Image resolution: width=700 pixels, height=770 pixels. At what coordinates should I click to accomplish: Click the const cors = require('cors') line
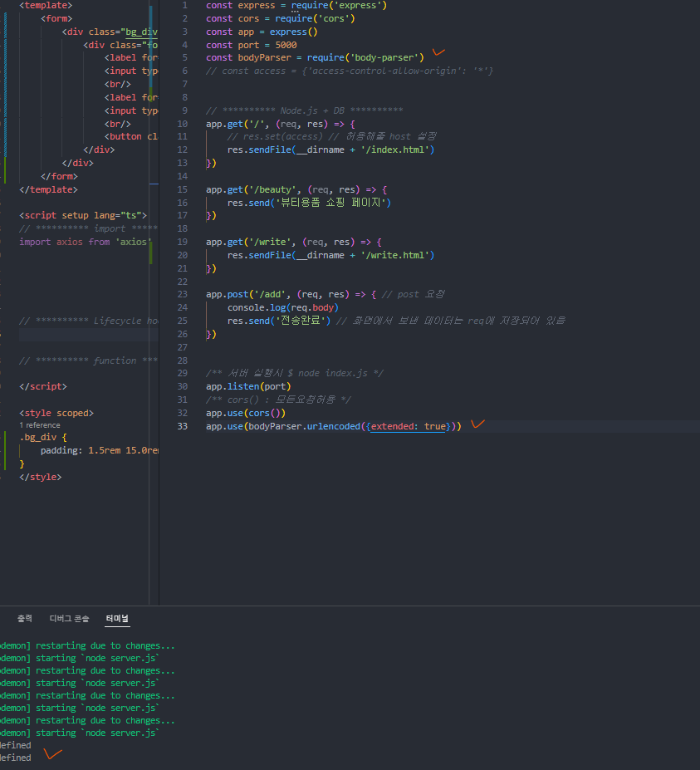click(281, 18)
